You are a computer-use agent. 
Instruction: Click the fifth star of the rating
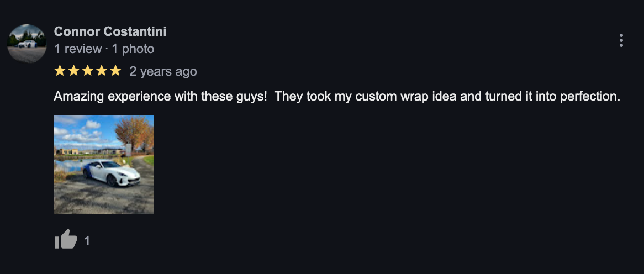116,71
